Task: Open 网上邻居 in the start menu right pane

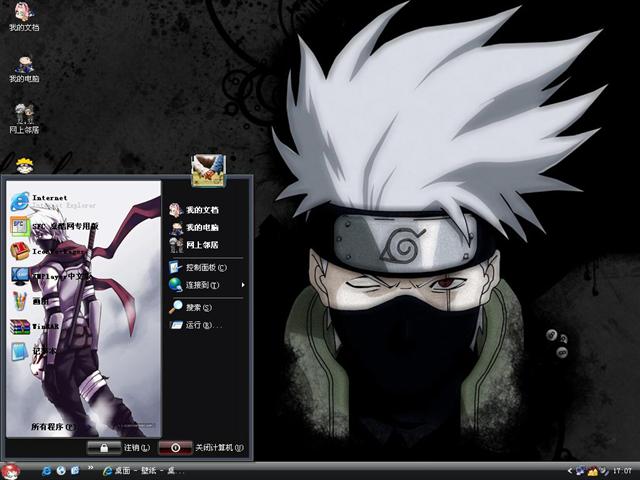Action: point(194,245)
